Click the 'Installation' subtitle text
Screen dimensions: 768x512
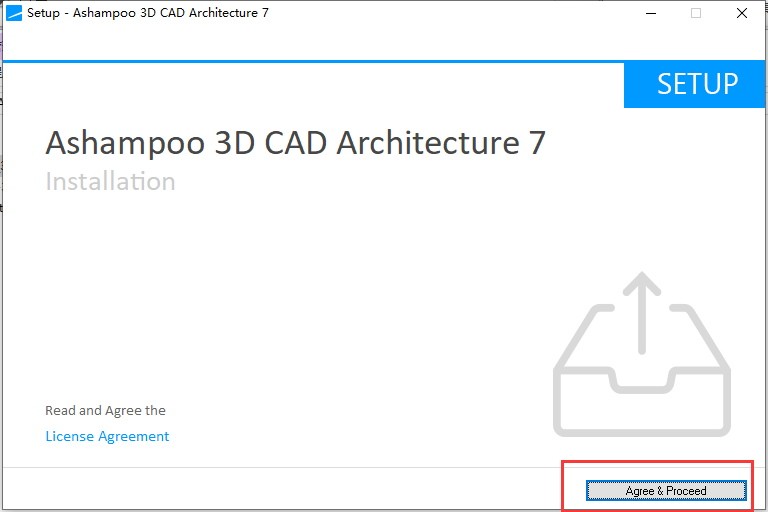click(110, 181)
